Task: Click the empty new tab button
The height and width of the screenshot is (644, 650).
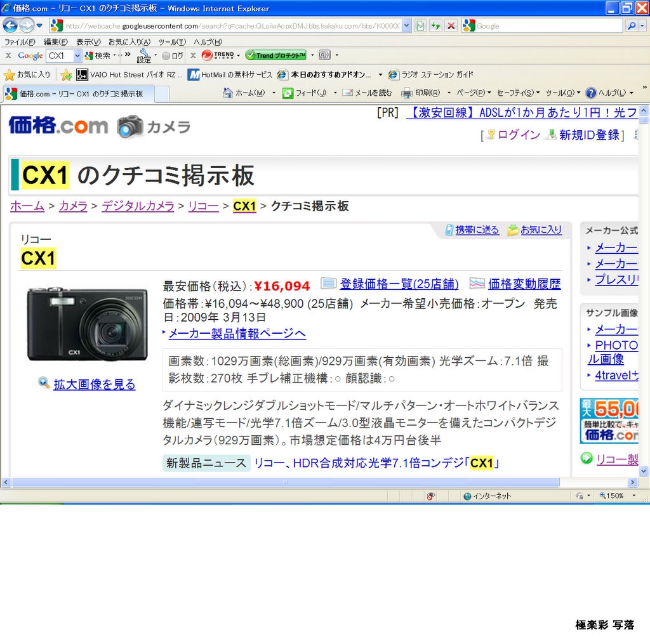Action: [x=162, y=94]
